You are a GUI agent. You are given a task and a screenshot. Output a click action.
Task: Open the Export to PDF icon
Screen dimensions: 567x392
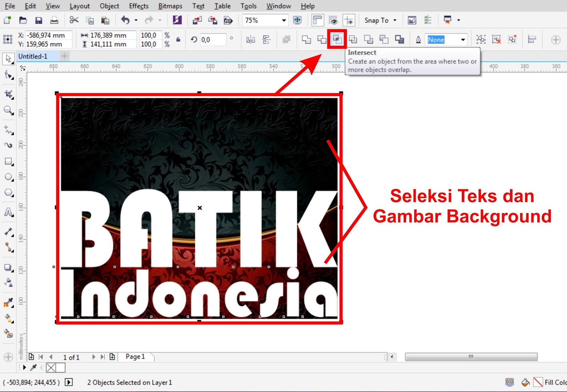tap(228, 20)
